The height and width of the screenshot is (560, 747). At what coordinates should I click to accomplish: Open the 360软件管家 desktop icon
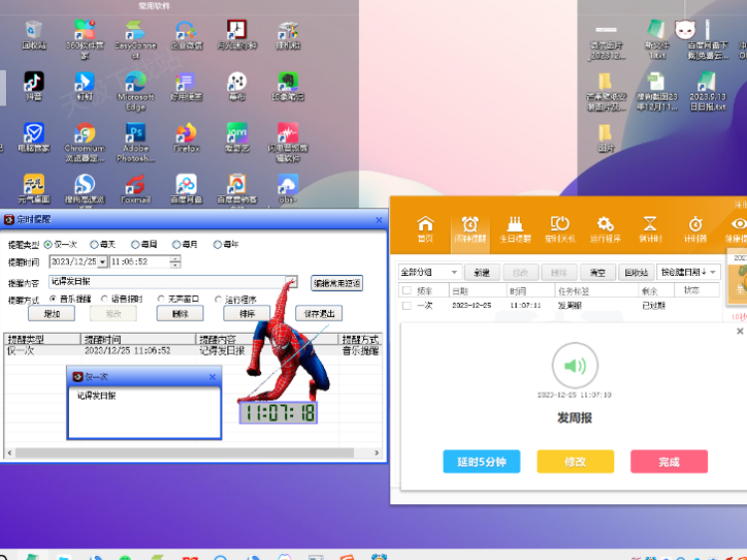(85, 39)
